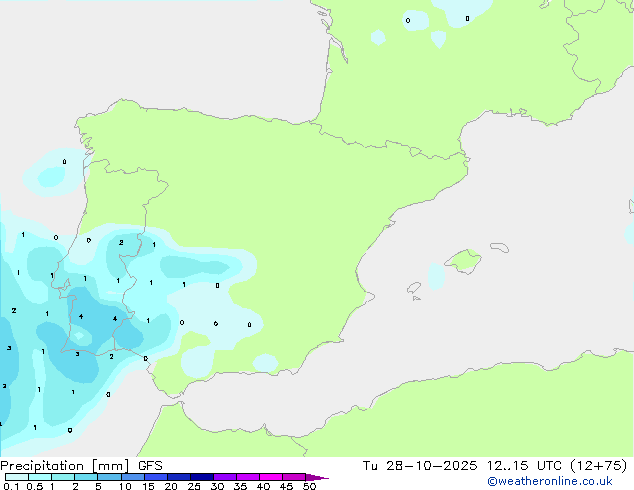Click the date text '28-10-2025'
Viewport: 634px width, 490px height.
pos(431,466)
